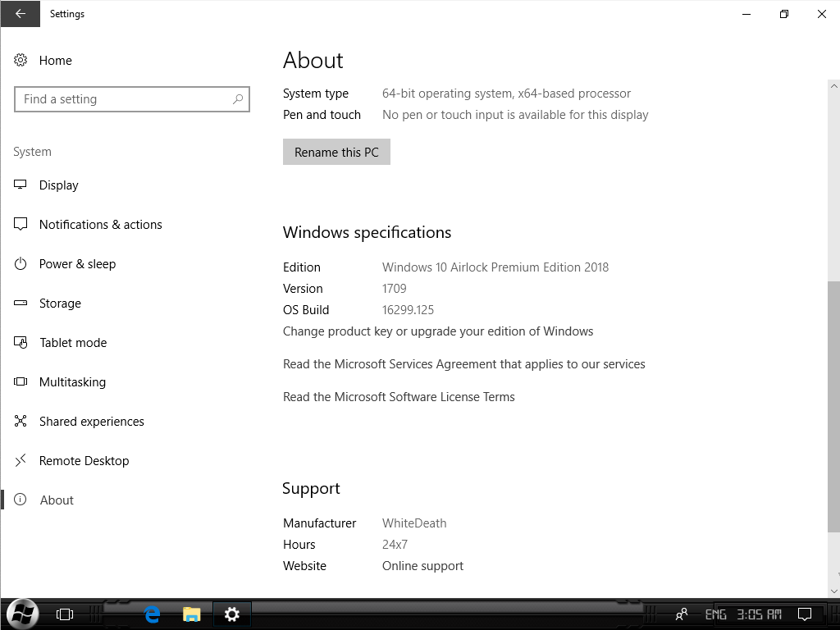Image resolution: width=840 pixels, height=630 pixels.
Task: Select Notifications & actions in the sidebar
Action: click(x=101, y=225)
